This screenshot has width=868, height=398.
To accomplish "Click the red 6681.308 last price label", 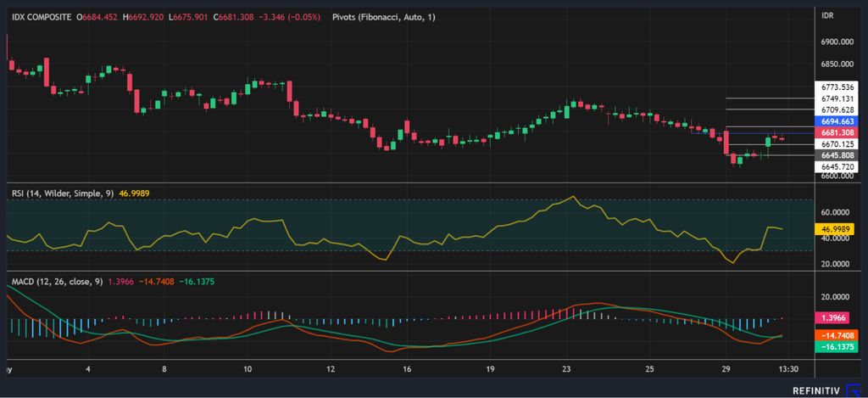I will point(837,132).
